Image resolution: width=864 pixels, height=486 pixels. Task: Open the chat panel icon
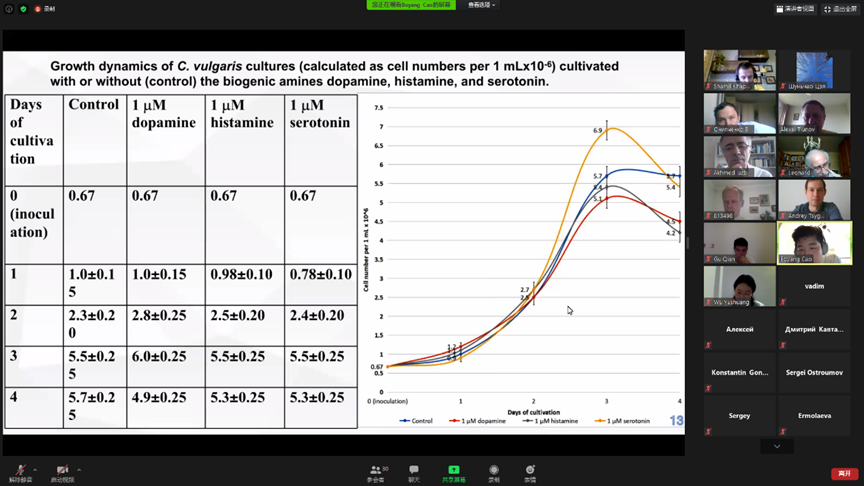tap(413, 472)
